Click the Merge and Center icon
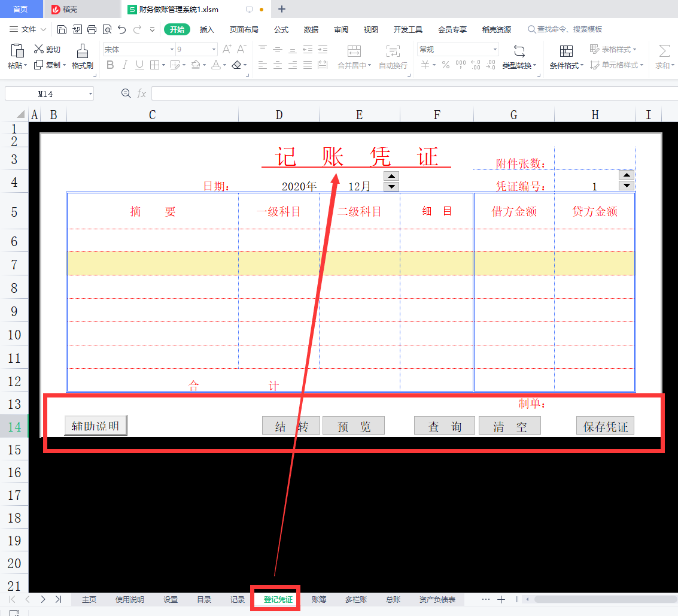The image size is (678, 616). [x=354, y=51]
